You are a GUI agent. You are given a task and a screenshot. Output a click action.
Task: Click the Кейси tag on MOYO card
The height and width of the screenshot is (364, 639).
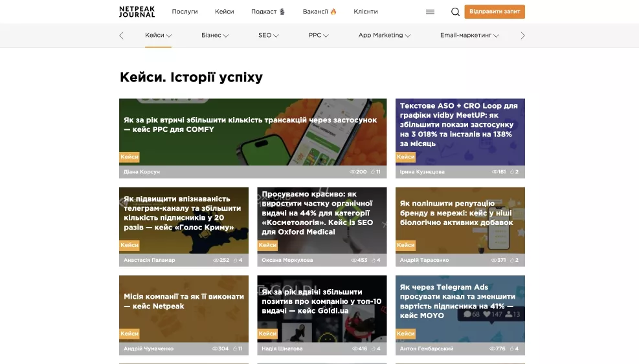(405, 334)
